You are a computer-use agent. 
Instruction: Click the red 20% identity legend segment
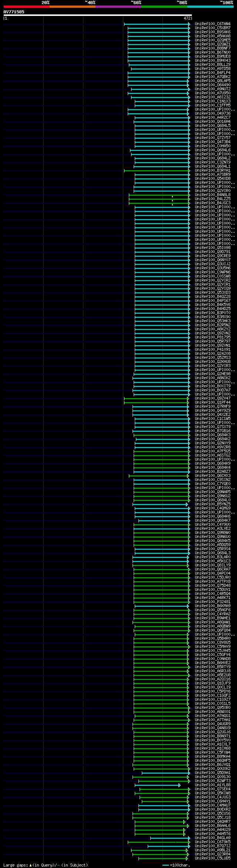click(x=27, y=7)
